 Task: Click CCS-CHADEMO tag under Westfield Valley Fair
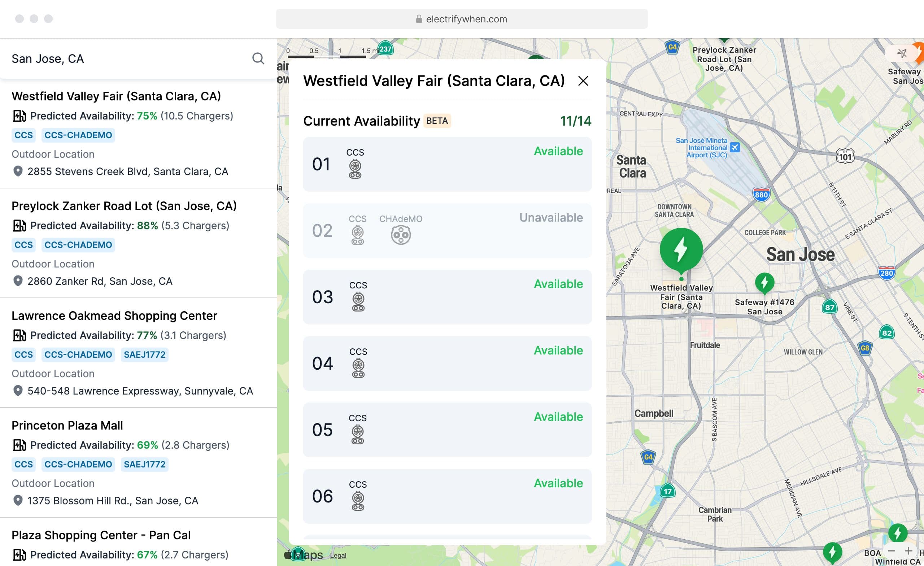coord(78,135)
